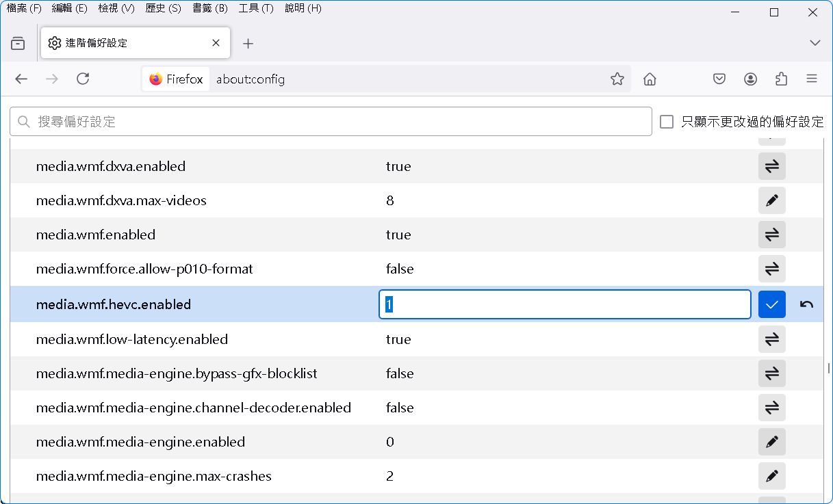
Task: Reload the current page
Action: tap(83, 79)
